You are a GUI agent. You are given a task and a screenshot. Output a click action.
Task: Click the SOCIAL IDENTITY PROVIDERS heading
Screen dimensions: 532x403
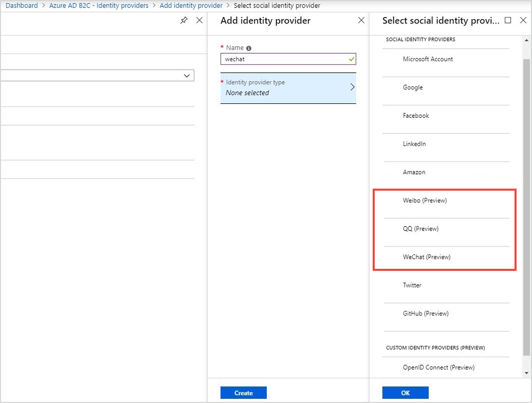coord(420,39)
